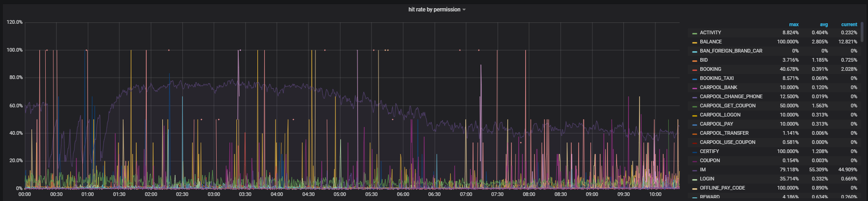This screenshot has height=201, width=868.
Task: Click BOOKING max value 40.678%
Action: click(789, 69)
